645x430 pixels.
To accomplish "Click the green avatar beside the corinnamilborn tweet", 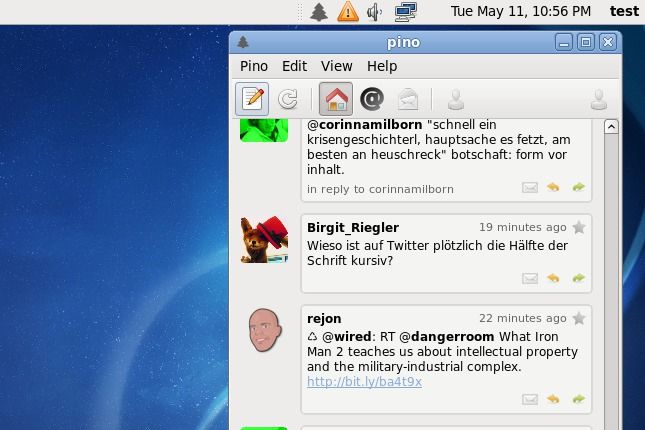I will pos(264,130).
